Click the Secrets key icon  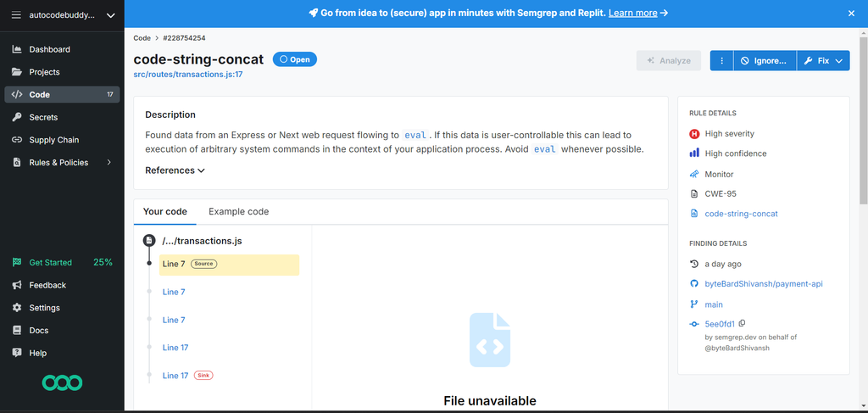pos(17,117)
